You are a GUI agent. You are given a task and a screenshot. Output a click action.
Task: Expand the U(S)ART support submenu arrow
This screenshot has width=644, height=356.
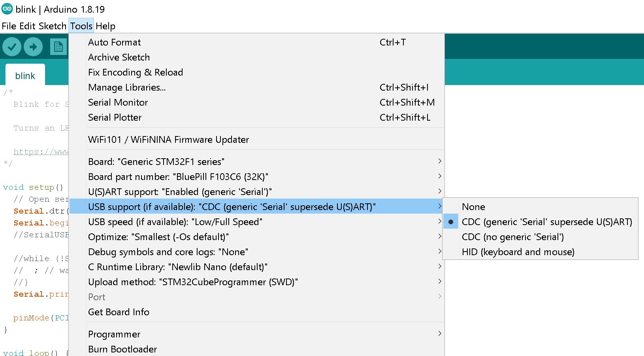coord(440,191)
